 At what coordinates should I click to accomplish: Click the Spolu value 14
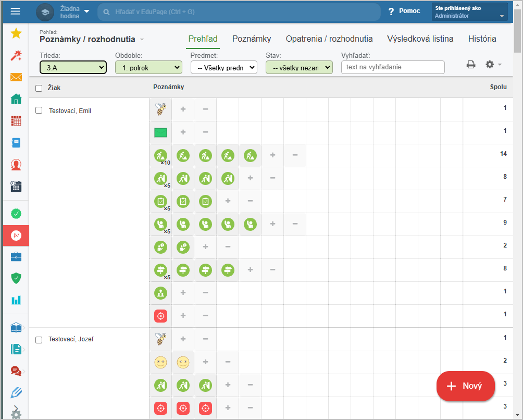pyautogui.click(x=503, y=154)
